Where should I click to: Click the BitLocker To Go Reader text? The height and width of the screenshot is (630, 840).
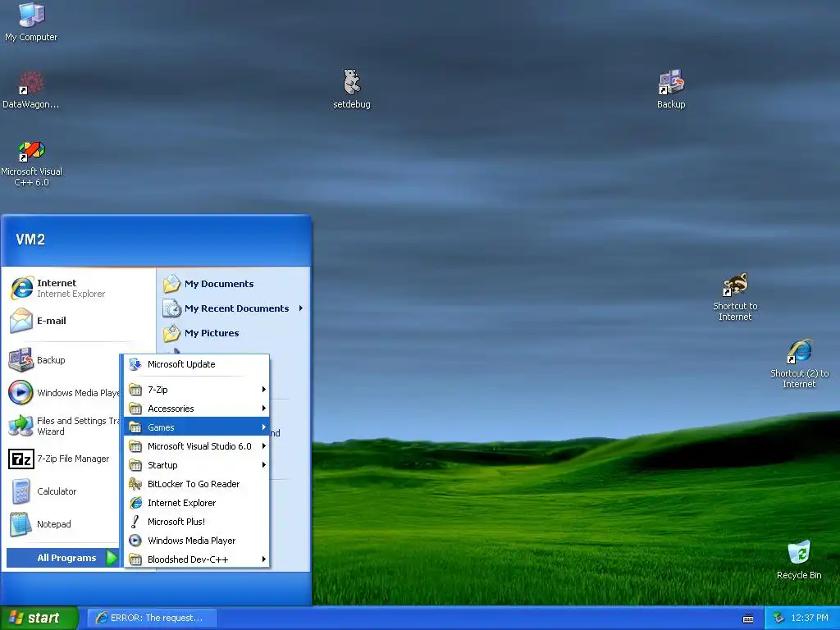coord(194,484)
